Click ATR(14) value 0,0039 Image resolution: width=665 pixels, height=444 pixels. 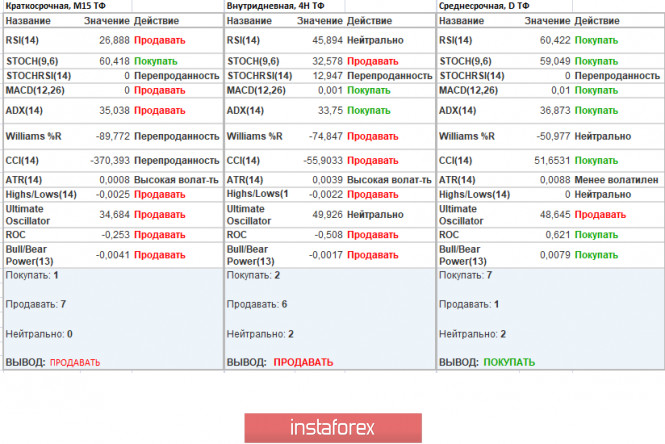coord(327,180)
